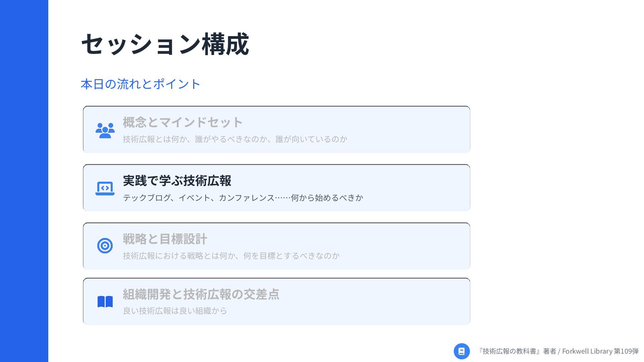Select the 概念とマインドセット heading
Viewport: 644px width, 362px height.
tap(182, 122)
